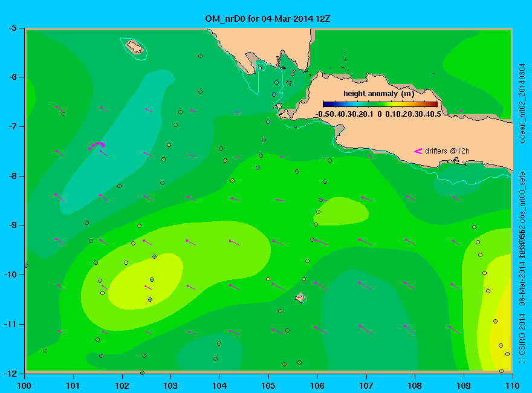Select the 'height anomaly (m)' label

(x=378, y=94)
